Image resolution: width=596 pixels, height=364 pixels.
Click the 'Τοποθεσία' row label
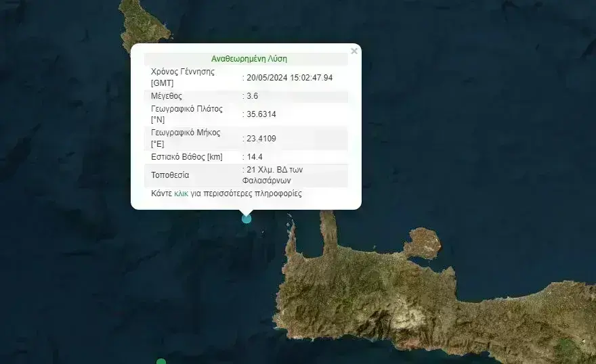[x=170, y=175]
